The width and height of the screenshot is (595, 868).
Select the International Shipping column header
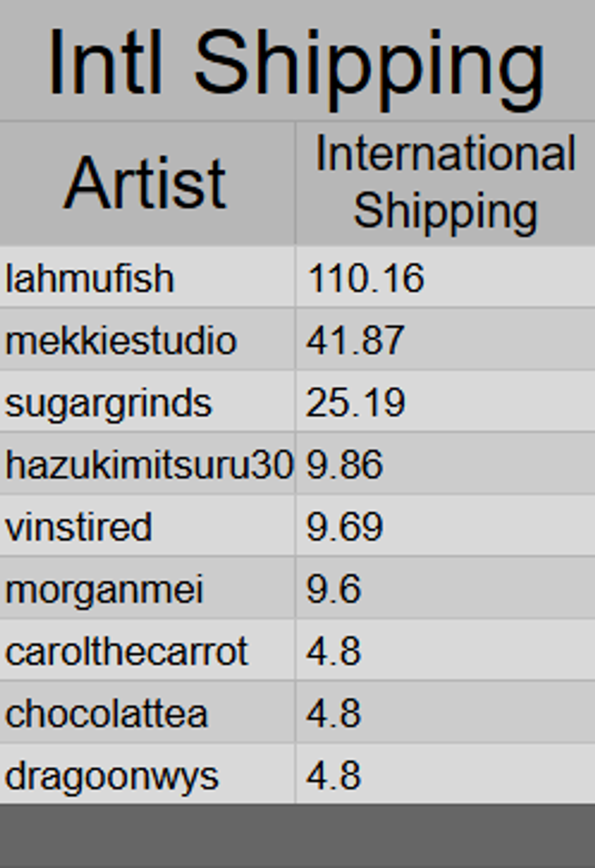pyautogui.click(x=445, y=183)
